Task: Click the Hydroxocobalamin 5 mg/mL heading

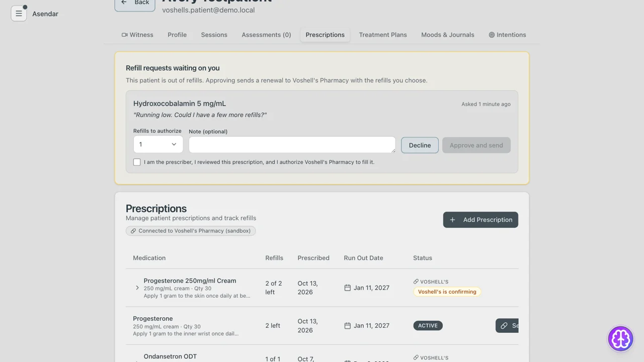Action: [x=180, y=104]
